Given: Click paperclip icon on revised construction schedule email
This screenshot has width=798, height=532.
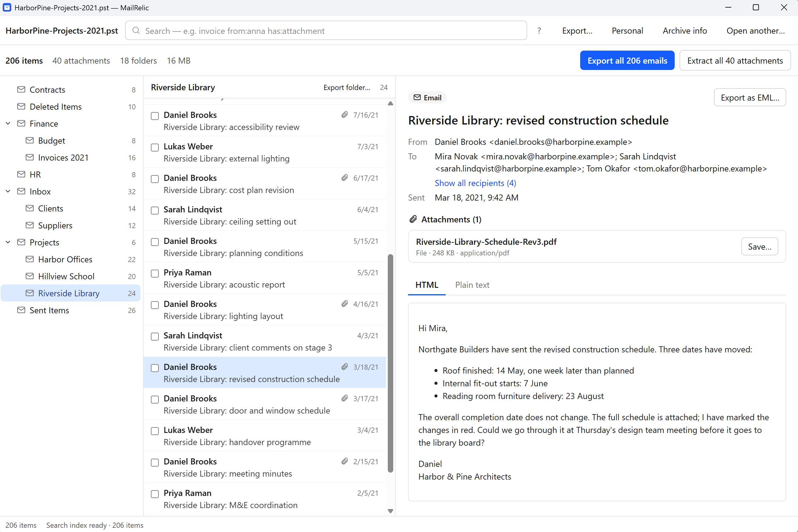Looking at the screenshot, I should [345, 367].
